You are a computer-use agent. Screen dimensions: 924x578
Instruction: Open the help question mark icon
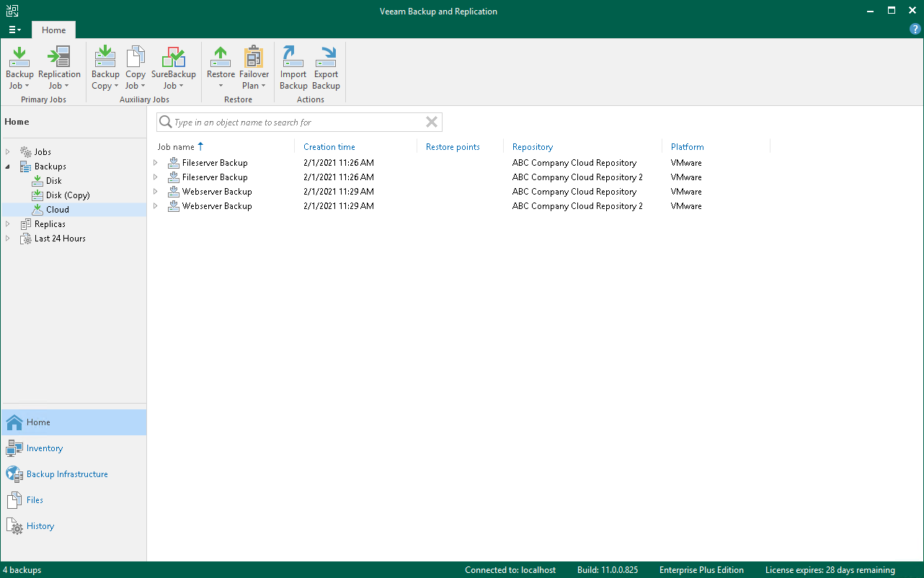pyautogui.click(x=915, y=30)
